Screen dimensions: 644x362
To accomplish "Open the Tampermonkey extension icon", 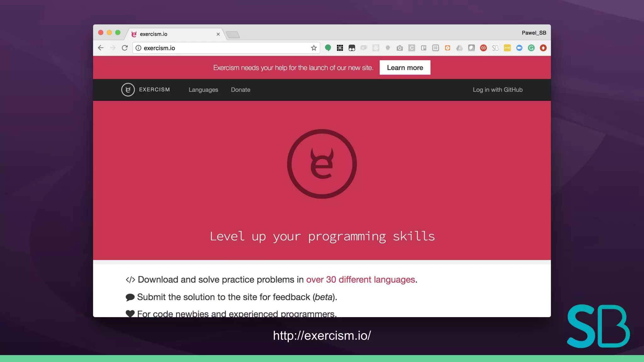I will point(352,48).
